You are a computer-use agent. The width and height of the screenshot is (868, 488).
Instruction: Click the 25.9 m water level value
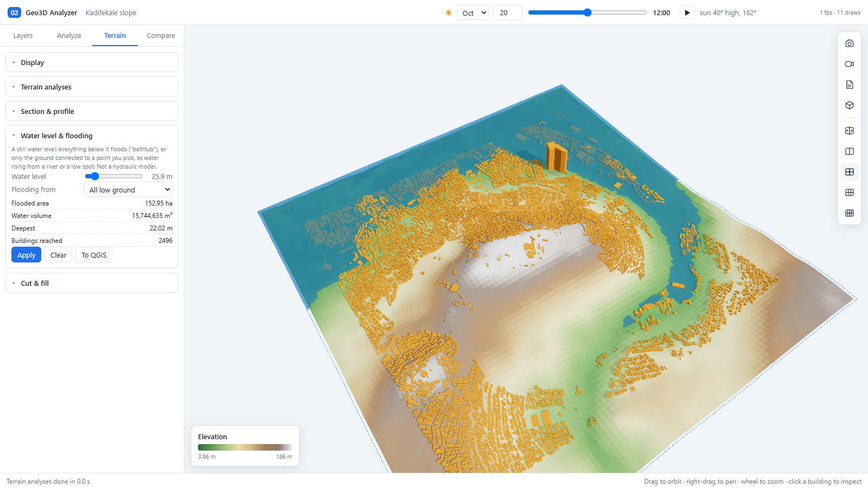(x=162, y=176)
